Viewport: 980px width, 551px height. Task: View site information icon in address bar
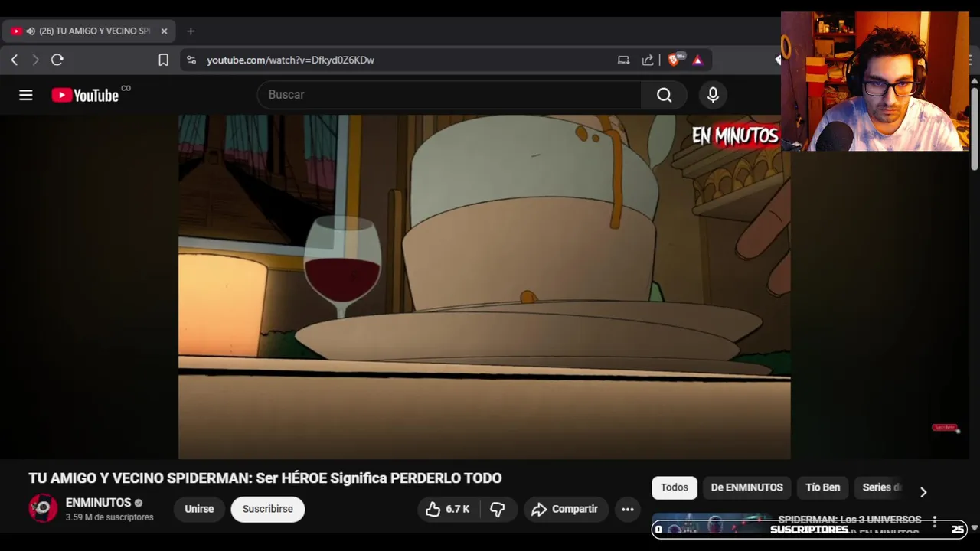[x=191, y=60]
